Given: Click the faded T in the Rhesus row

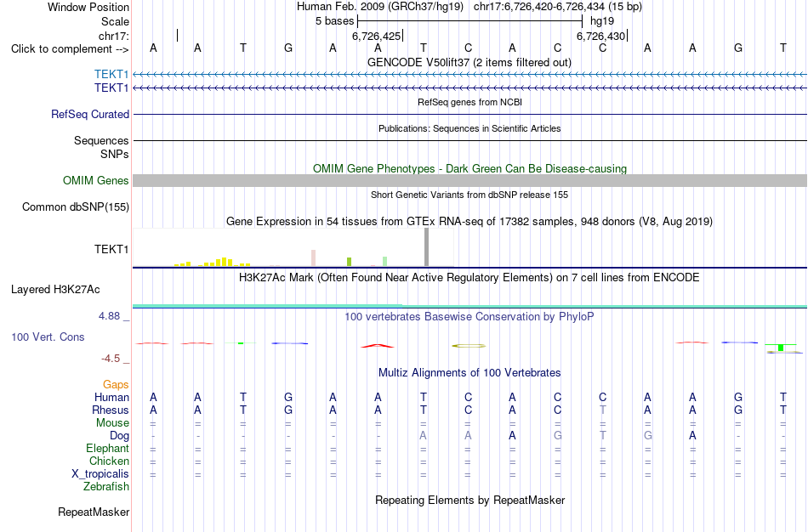Looking at the screenshot, I should (602, 410).
